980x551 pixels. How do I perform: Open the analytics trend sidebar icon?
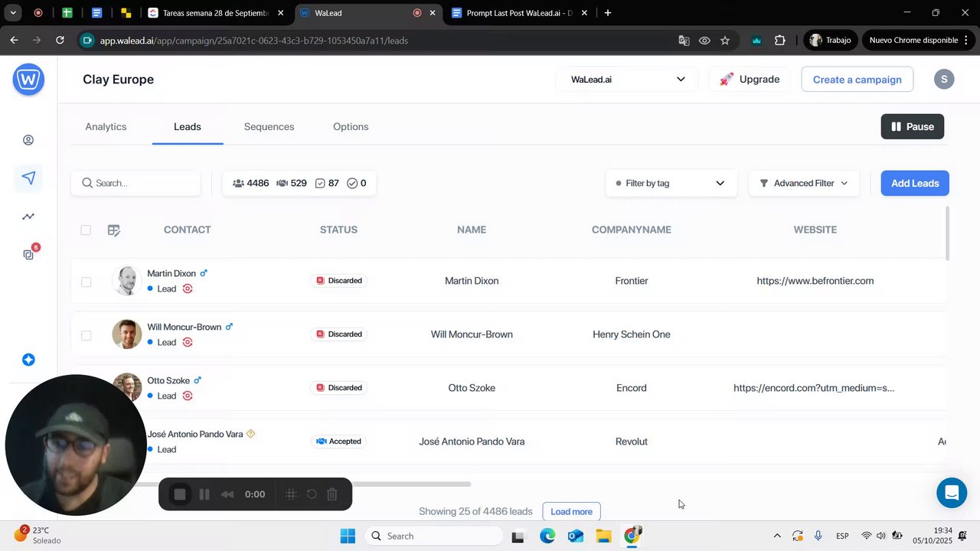(x=28, y=216)
